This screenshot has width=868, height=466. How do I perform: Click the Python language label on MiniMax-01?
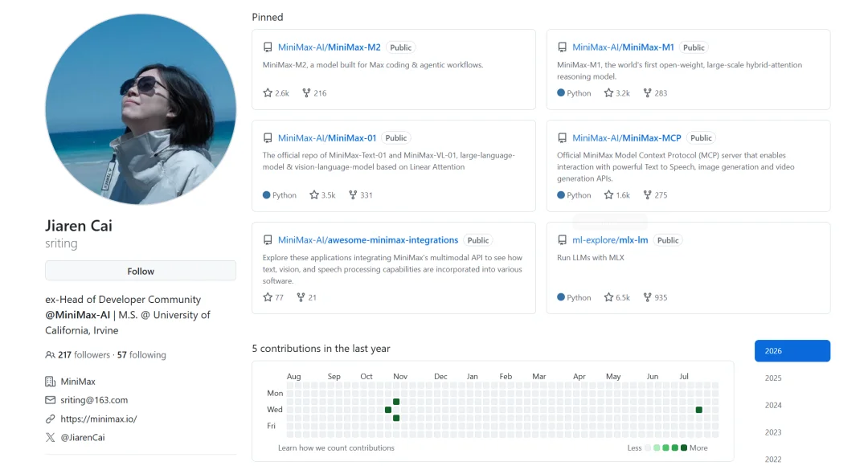280,194
